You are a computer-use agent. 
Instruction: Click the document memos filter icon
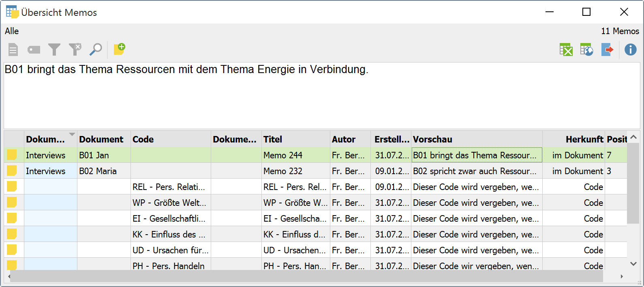(x=13, y=50)
